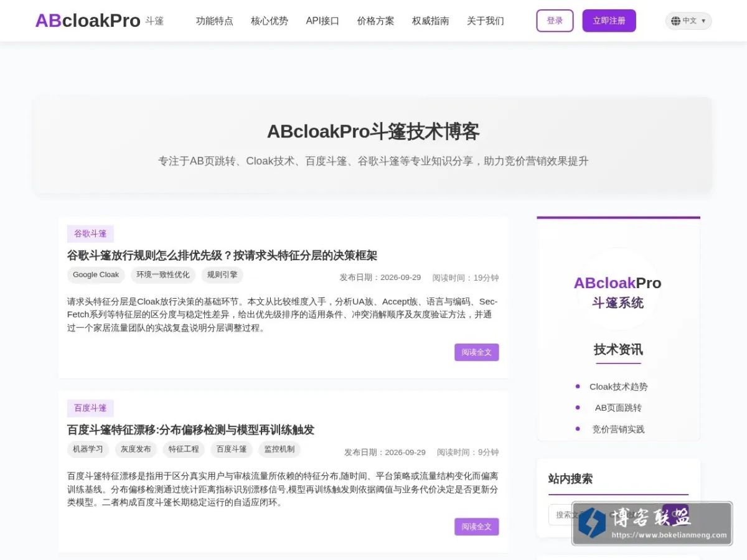Click the 机器学习 tag
This screenshot has width=747, height=560.
pyautogui.click(x=88, y=449)
